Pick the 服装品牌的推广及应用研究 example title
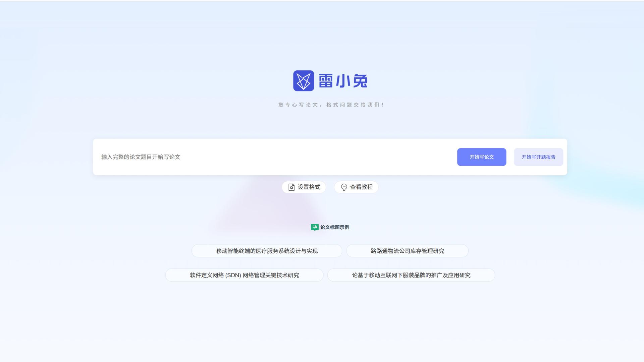The width and height of the screenshot is (644, 362). coord(411,275)
